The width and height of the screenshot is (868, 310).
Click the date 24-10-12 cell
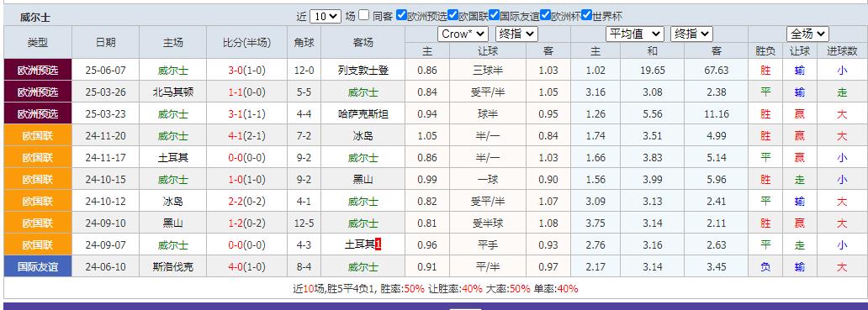(x=106, y=202)
